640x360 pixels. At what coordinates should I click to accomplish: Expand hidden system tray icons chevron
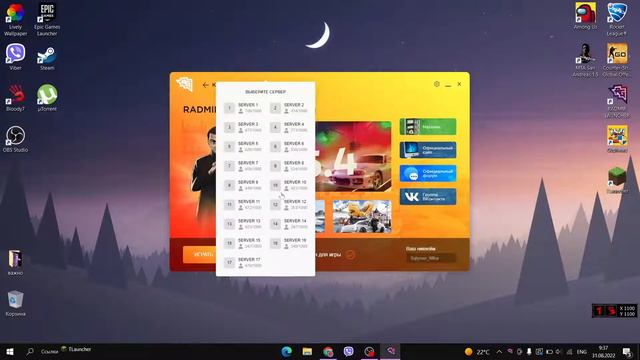(499, 351)
